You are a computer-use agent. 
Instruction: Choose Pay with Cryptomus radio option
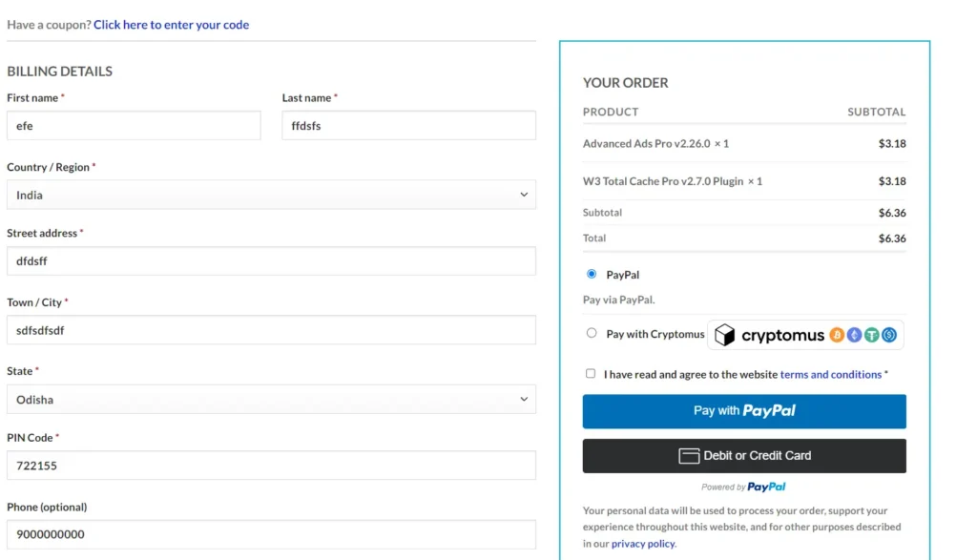tap(592, 334)
